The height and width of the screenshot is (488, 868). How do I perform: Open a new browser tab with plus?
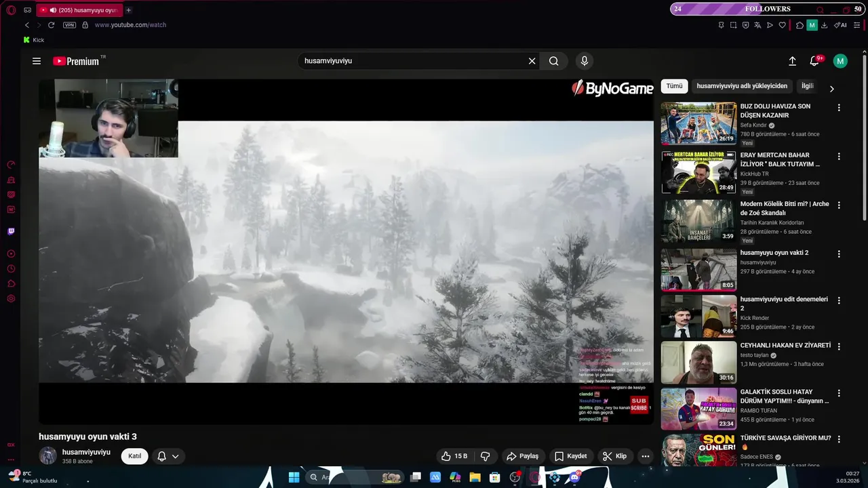tap(128, 10)
